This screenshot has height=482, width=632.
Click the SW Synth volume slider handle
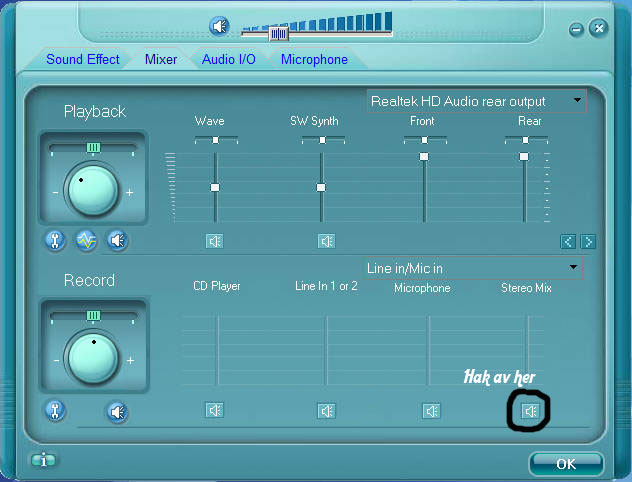[321, 187]
